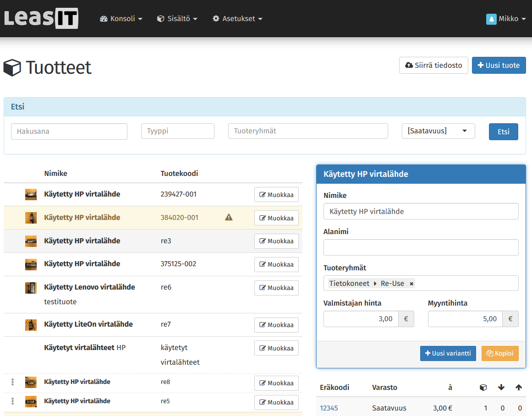The width and height of the screenshot is (532, 416).
Task: Click the thumbnail of product re5
Action: pyautogui.click(x=31, y=401)
